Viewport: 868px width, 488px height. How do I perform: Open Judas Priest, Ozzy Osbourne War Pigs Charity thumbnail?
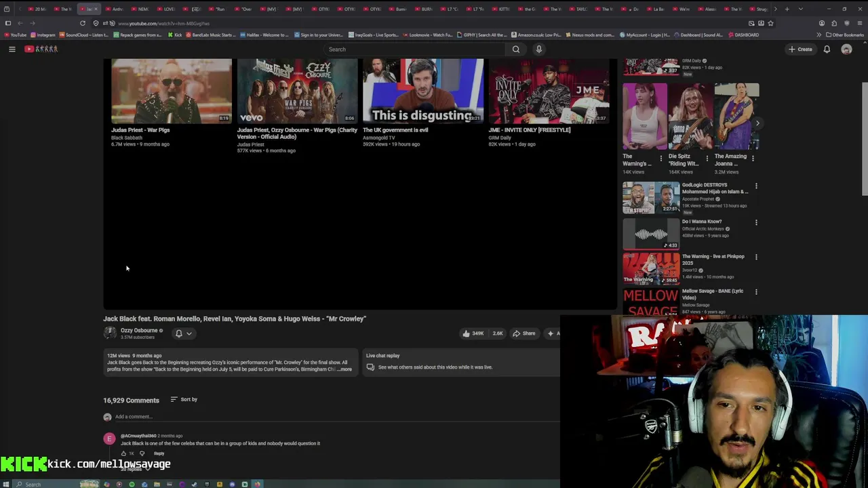tap(297, 91)
